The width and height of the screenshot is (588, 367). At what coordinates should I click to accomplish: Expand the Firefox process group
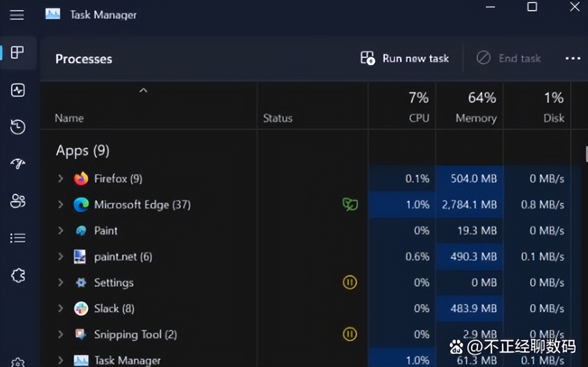click(x=60, y=178)
